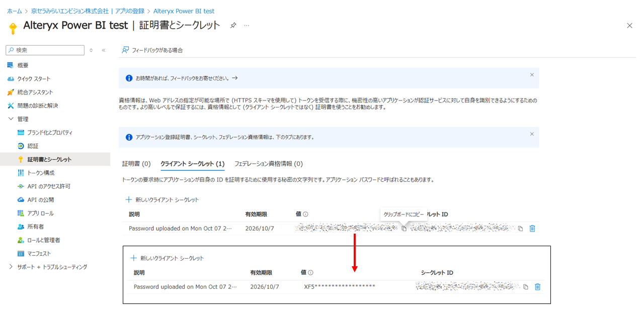Click the key icon beside 証明書とシークレット
The width and height of the screenshot is (644, 310).
pyautogui.click(x=21, y=159)
